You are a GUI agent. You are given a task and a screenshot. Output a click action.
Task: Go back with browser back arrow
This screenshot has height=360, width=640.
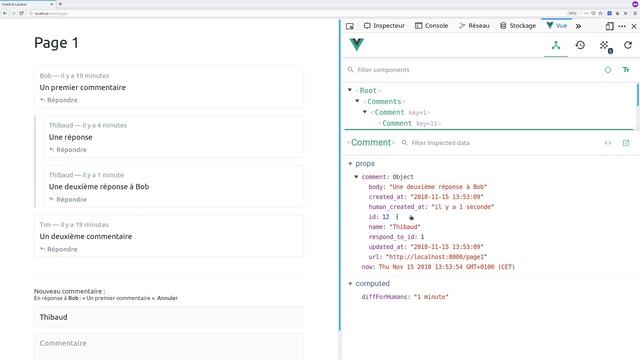click(x=5, y=13)
